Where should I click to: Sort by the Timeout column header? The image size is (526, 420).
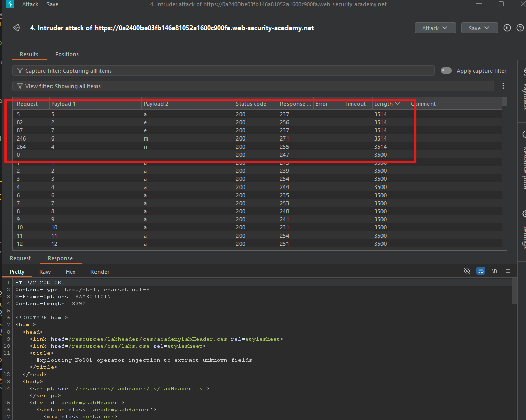357,104
